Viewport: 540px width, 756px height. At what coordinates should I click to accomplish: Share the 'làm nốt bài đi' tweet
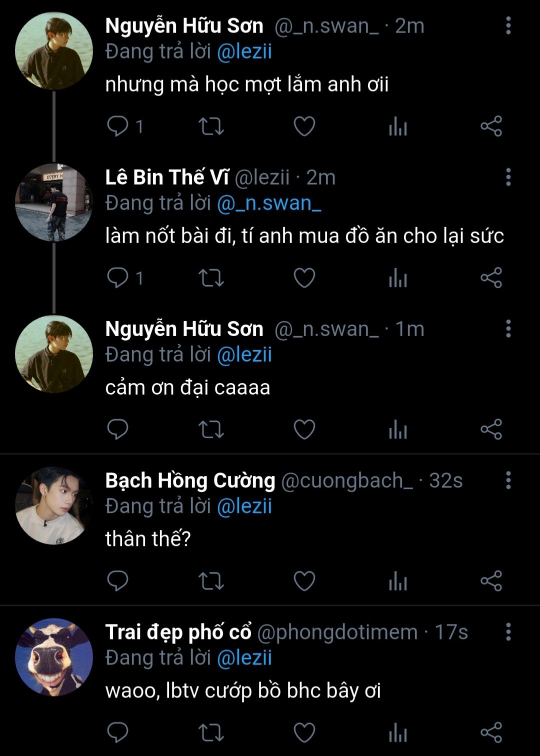(491, 278)
